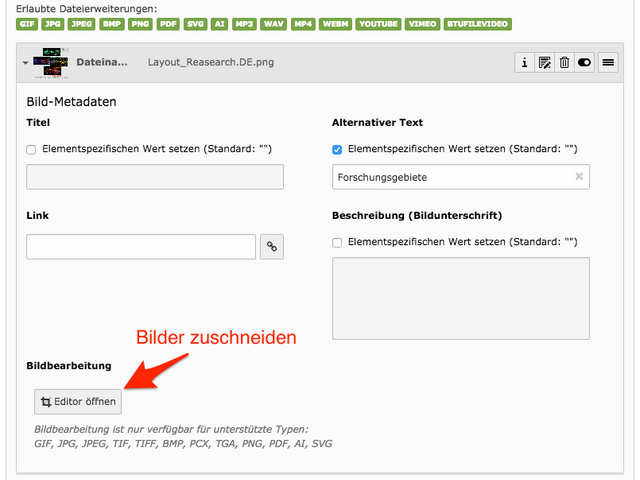The height and width of the screenshot is (480, 640).
Task: Delete the file reference with trash icon
Action: [564, 62]
